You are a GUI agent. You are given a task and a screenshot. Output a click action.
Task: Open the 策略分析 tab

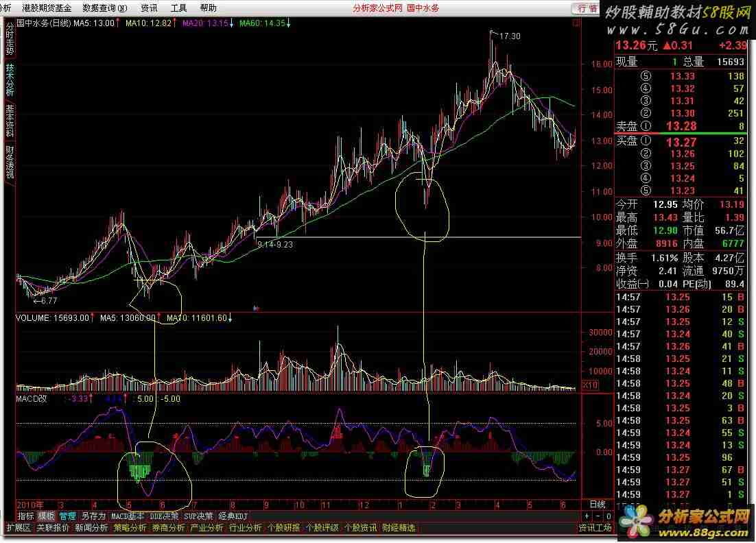130,528
